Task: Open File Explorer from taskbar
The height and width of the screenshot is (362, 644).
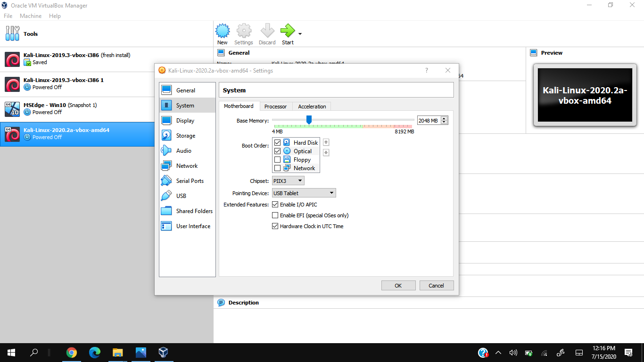Action: click(x=117, y=353)
